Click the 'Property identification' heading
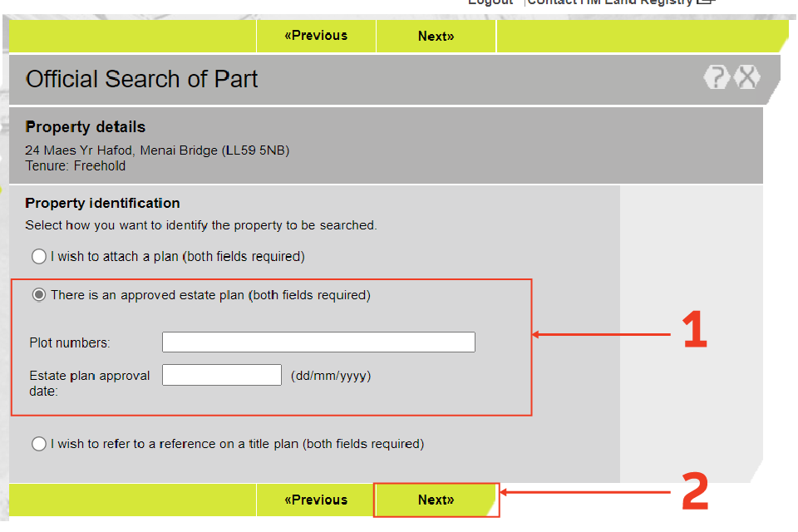 pyautogui.click(x=102, y=203)
